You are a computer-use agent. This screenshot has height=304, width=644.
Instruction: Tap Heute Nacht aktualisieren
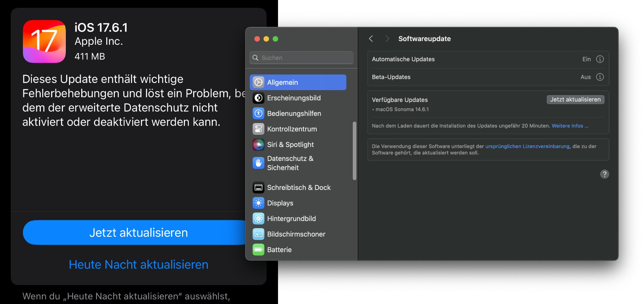(138, 265)
